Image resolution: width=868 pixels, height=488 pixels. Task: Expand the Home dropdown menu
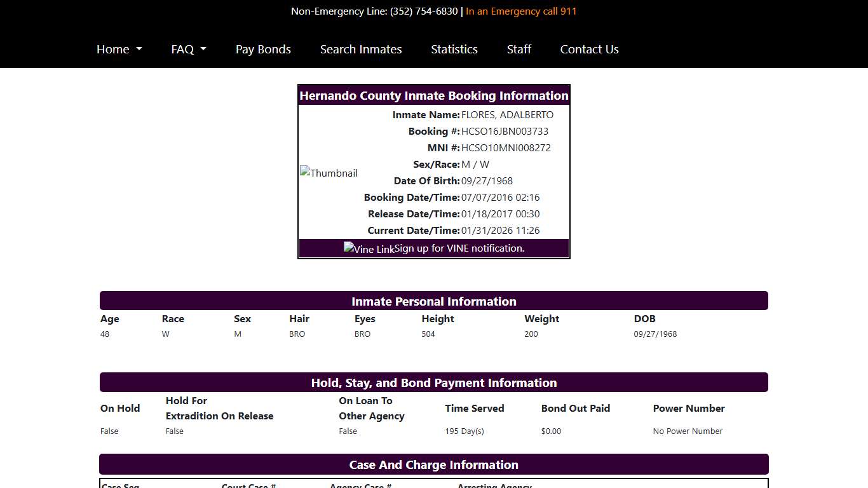pyautogui.click(x=118, y=49)
